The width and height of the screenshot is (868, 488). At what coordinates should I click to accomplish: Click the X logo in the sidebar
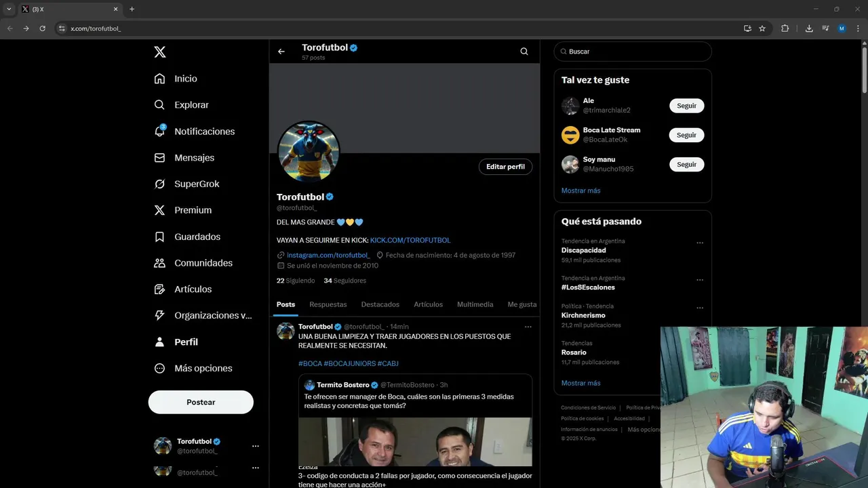click(x=159, y=52)
